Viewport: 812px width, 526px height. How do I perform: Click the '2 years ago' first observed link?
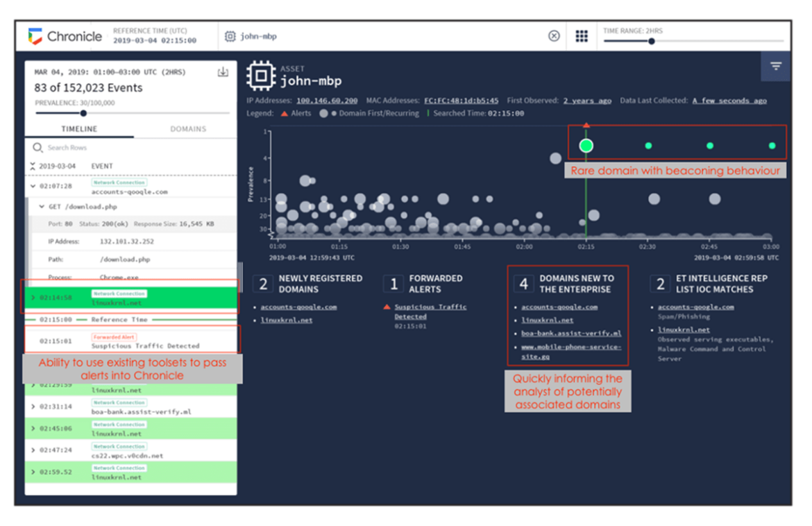pyautogui.click(x=587, y=101)
